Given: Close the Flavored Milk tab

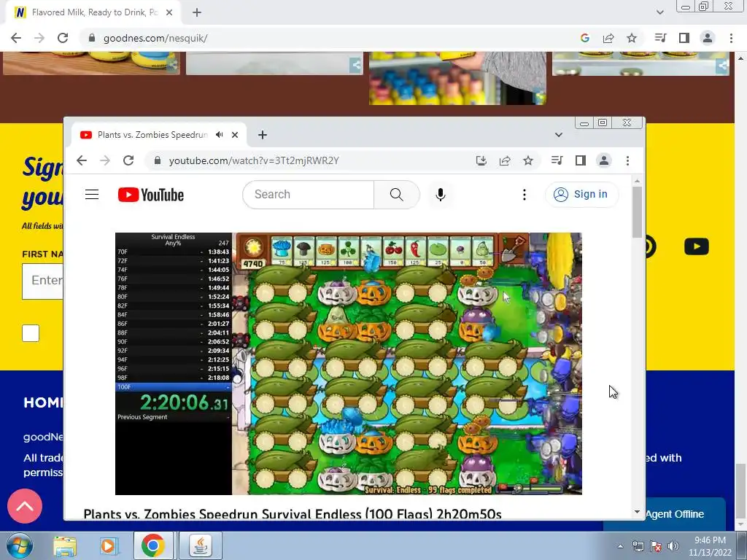Looking at the screenshot, I should click(x=169, y=12).
